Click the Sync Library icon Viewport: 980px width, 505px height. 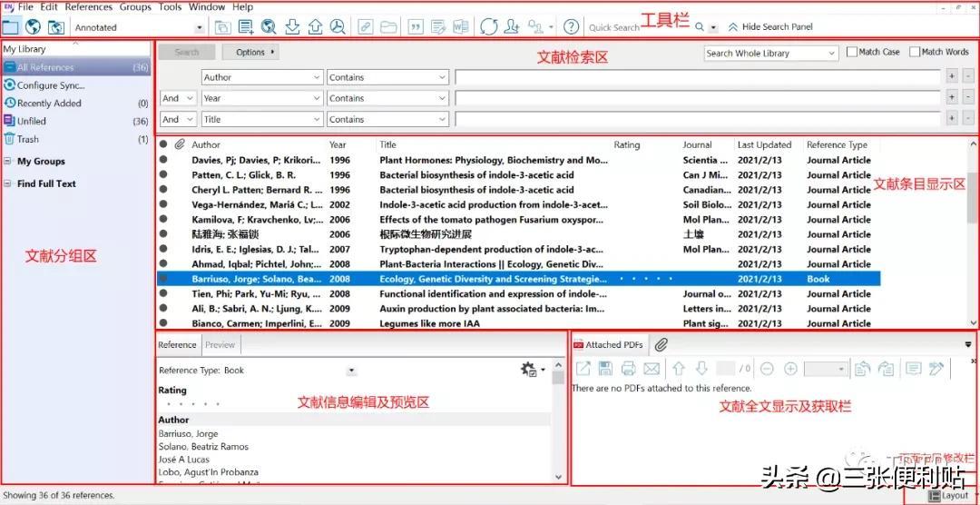(x=489, y=27)
